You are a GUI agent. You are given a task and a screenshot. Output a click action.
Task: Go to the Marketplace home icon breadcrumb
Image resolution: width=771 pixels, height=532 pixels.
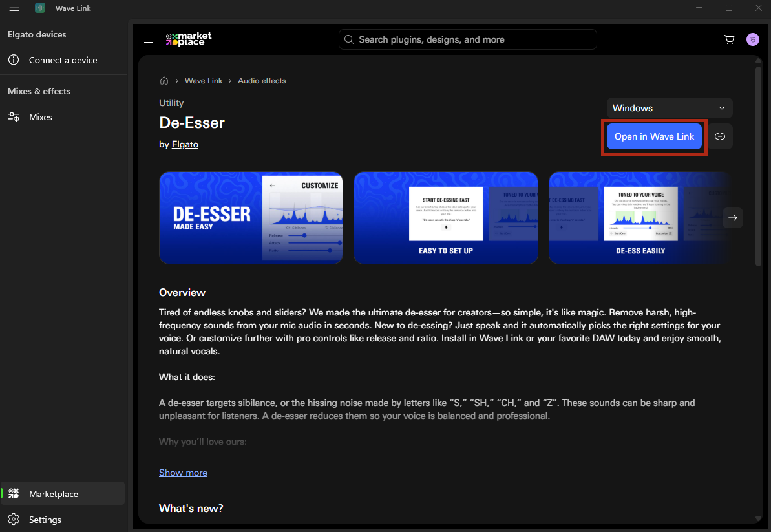click(164, 81)
